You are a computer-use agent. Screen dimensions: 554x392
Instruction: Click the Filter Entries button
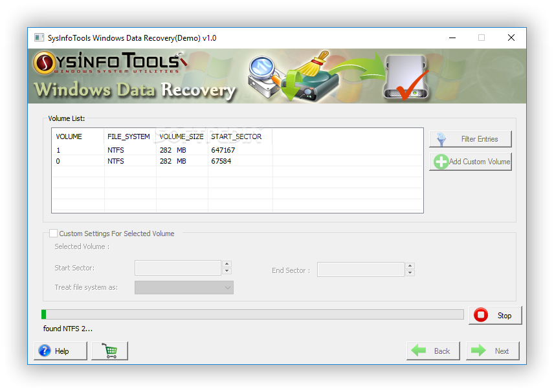(471, 139)
